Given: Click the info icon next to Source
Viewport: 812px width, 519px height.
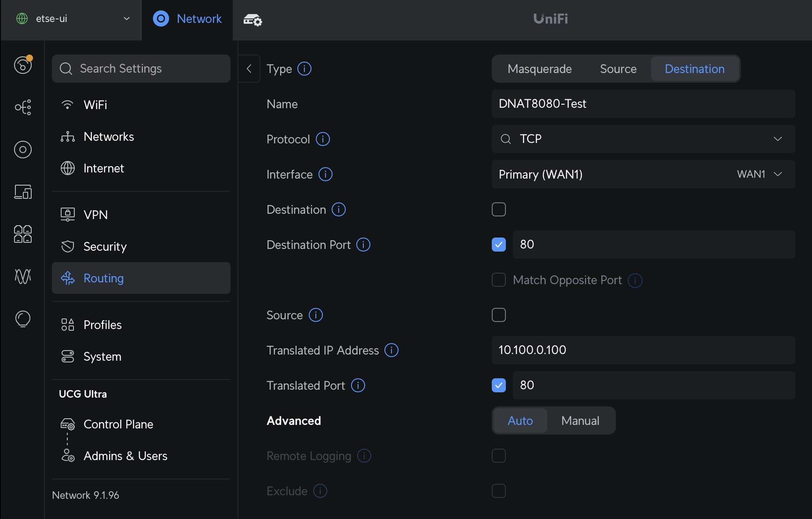Looking at the screenshot, I should [316, 315].
